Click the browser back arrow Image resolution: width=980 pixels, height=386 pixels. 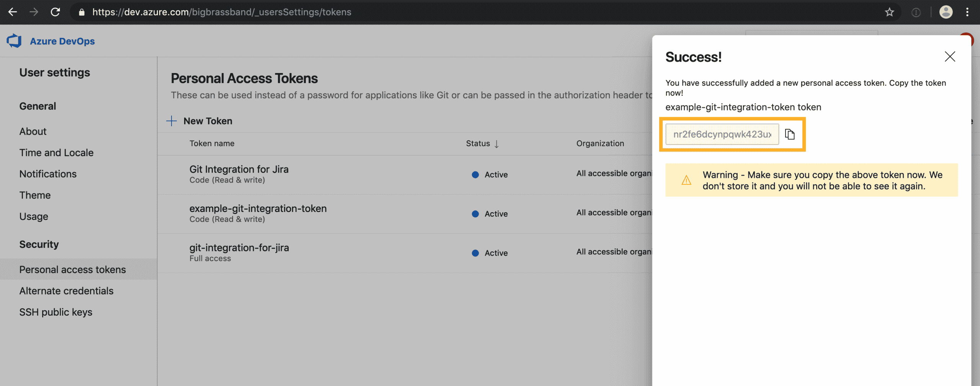(x=13, y=12)
